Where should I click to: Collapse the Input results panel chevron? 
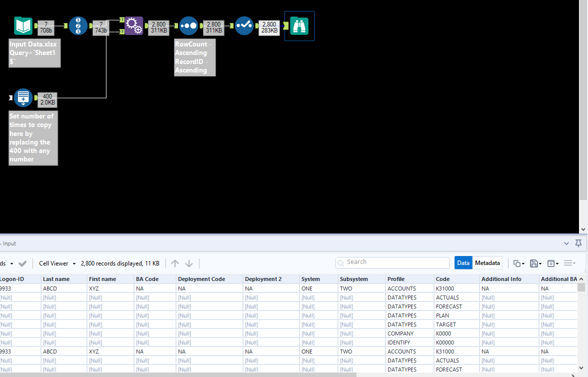[x=566, y=243]
